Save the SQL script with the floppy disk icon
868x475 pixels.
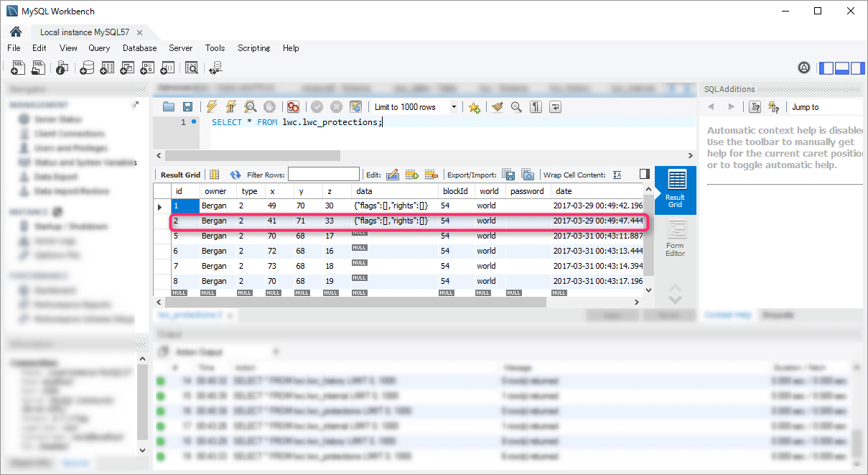pos(187,107)
